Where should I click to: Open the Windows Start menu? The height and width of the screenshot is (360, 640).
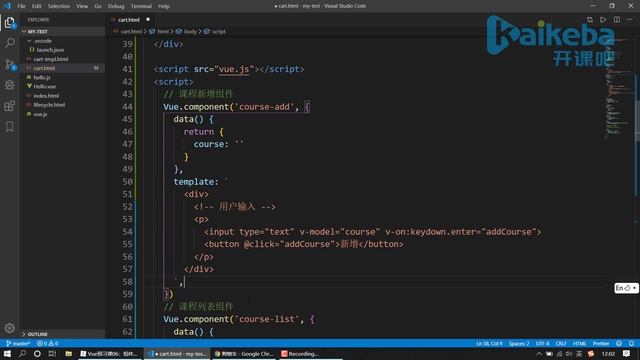[x=7, y=353]
